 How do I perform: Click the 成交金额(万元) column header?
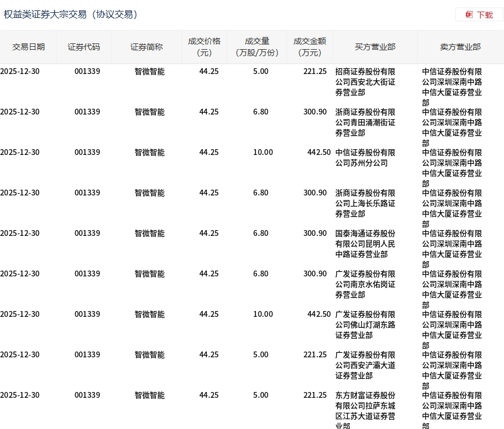309,47
